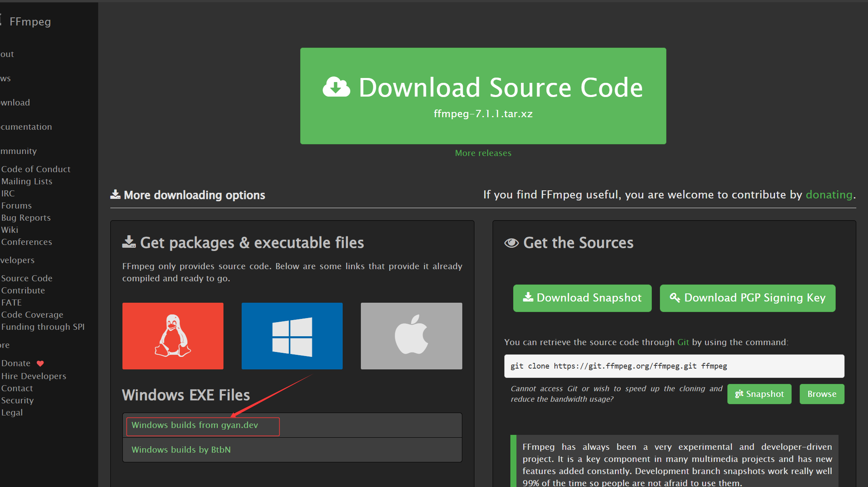The height and width of the screenshot is (487, 868).
Task: Open the More releases link
Action: point(483,153)
